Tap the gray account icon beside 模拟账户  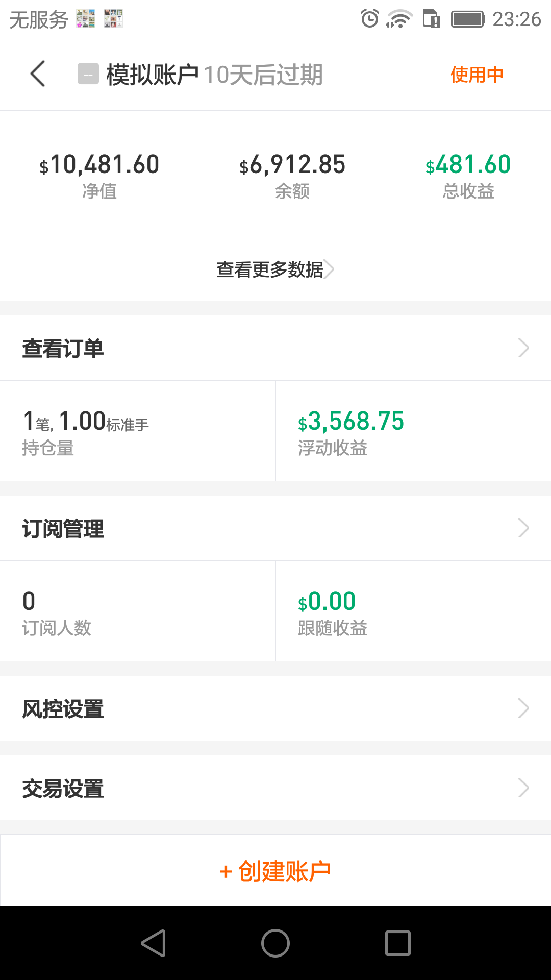point(88,74)
